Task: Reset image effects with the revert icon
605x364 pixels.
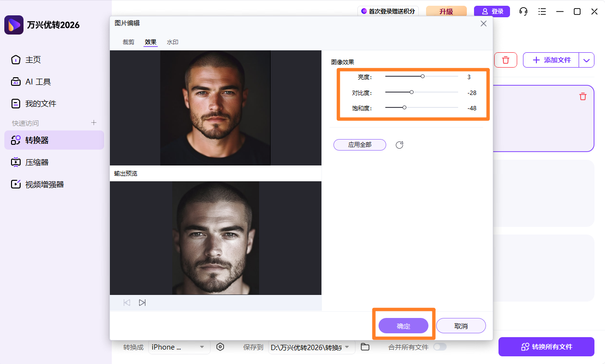Action: pyautogui.click(x=399, y=145)
